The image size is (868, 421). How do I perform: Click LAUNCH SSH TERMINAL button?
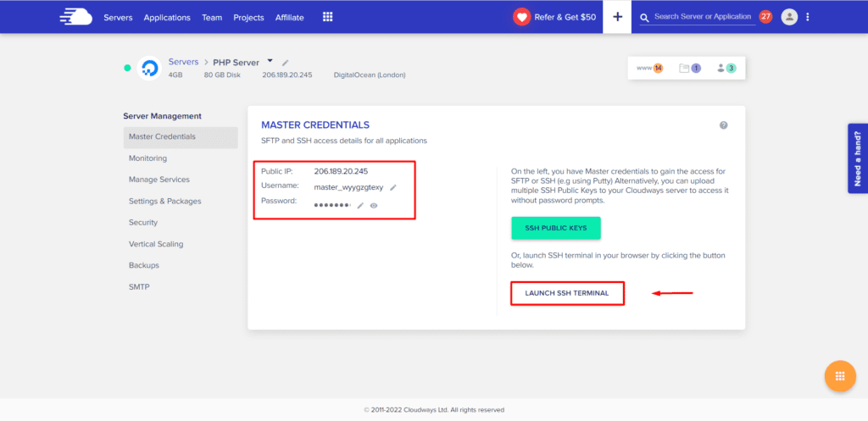click(567, 293)
